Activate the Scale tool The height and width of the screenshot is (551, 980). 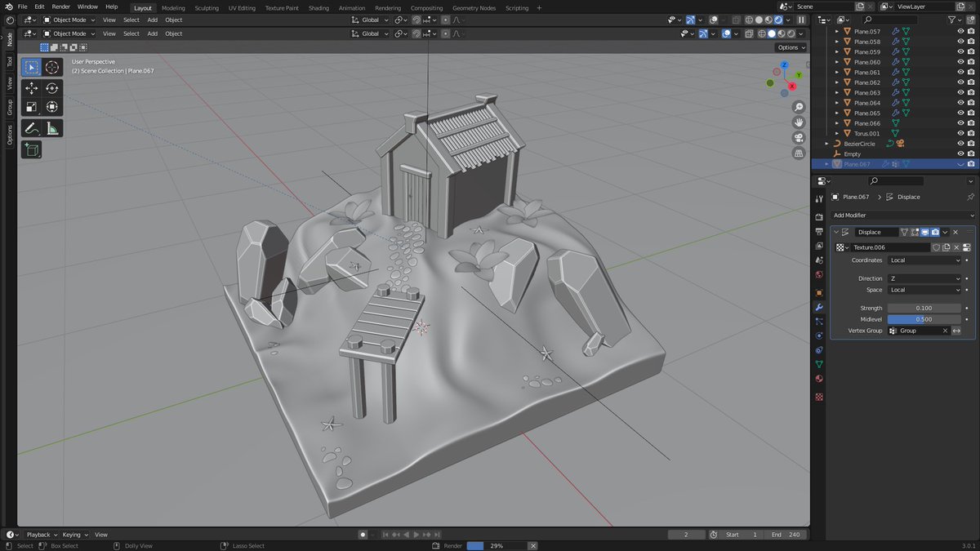pos(31,107)
